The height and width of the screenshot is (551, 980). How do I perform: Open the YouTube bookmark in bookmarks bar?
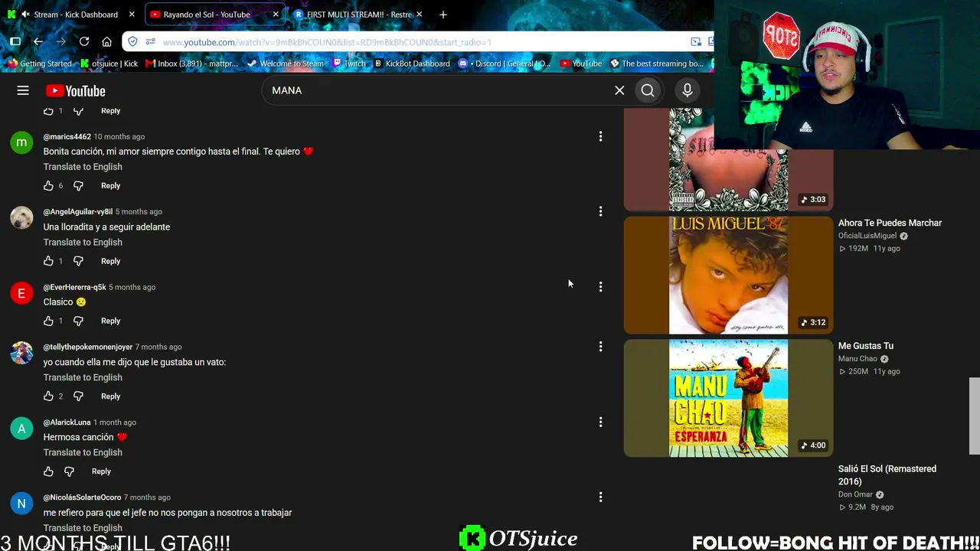tap(581, 64)
